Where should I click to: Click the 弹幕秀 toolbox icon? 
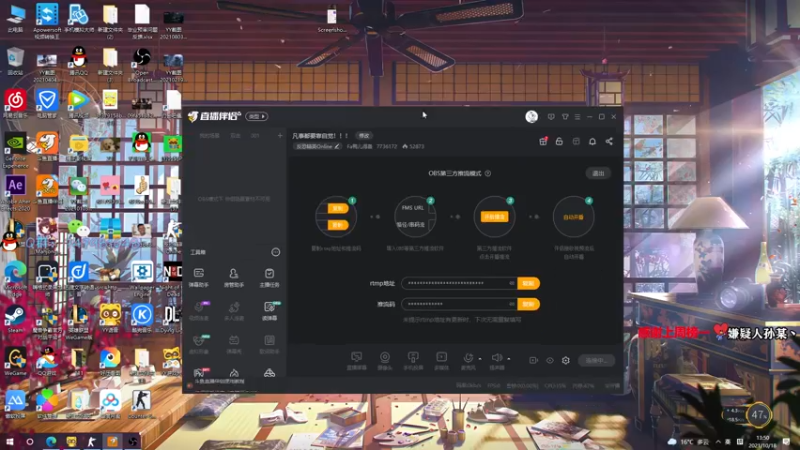(x=234, y=344)
